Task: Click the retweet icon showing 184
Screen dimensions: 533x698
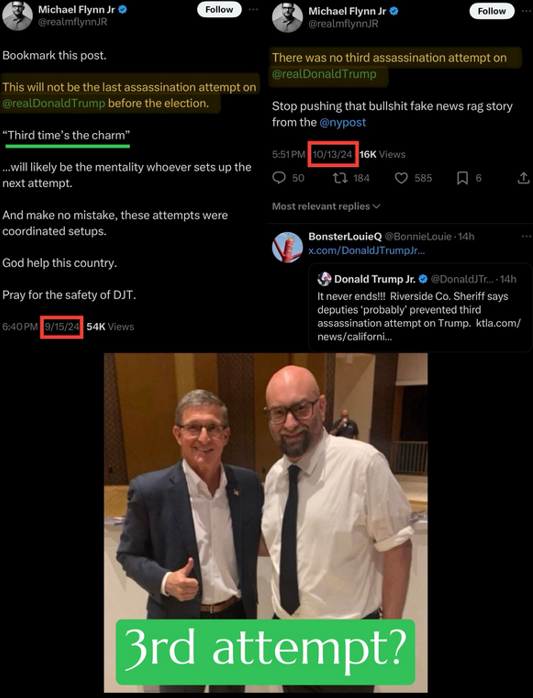Action: 340,178
